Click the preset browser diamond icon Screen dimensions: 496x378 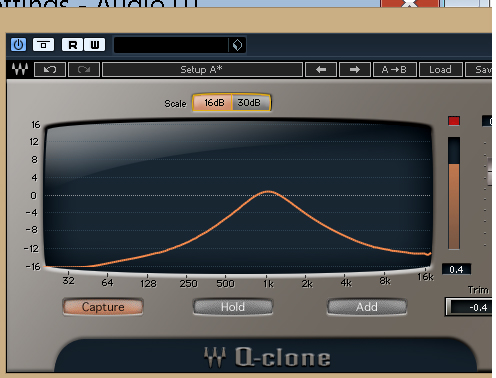pyautogui.click(x=237, y=45)
